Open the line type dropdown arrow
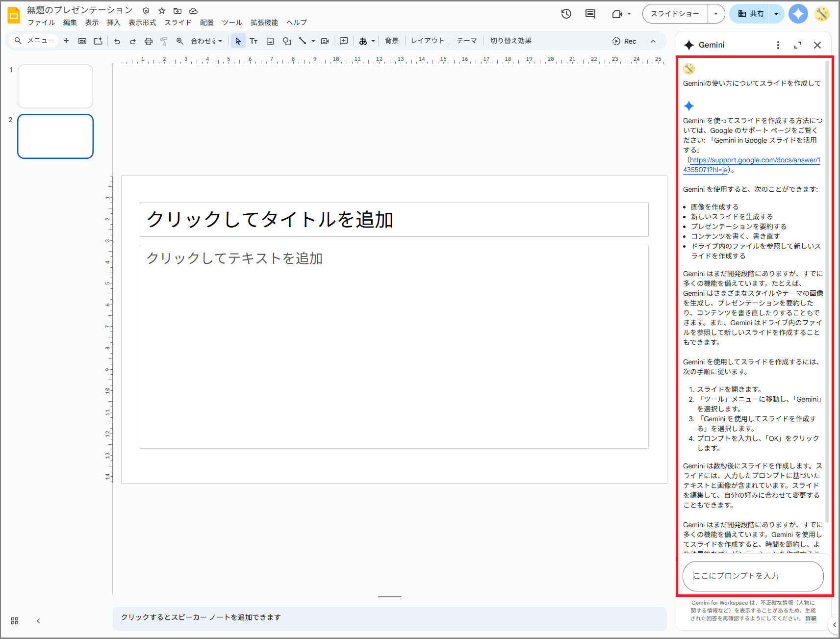This screenshot has width=840, height=639. point(313,41)
